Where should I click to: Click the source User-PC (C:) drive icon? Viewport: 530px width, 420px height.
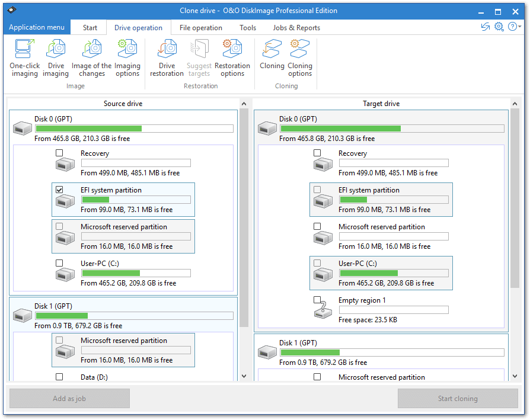[65, 275]
